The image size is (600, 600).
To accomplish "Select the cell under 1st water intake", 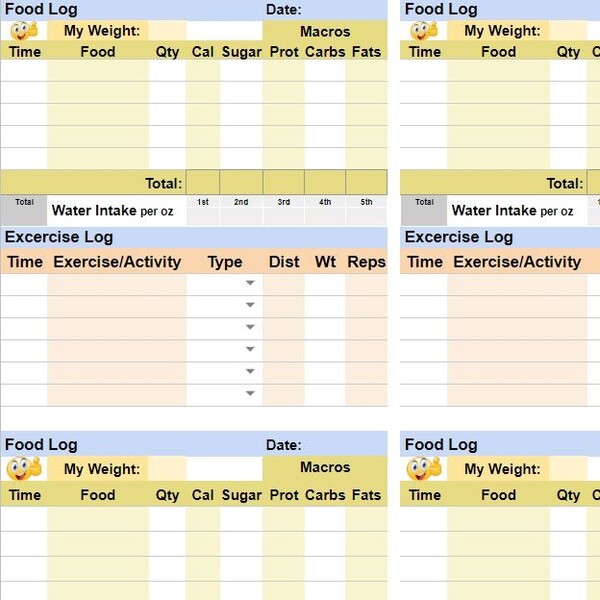I will [203, 216].
